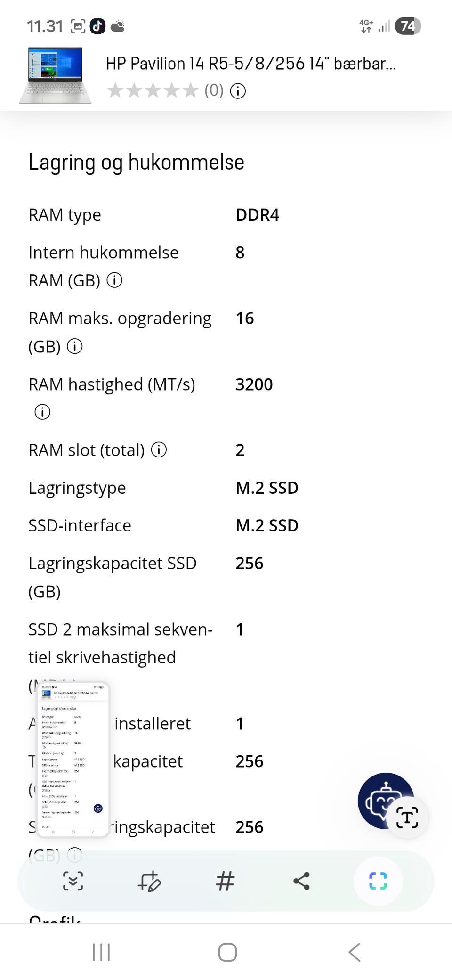
Task: Share the captured screenshot
Action: pos(301,881)
